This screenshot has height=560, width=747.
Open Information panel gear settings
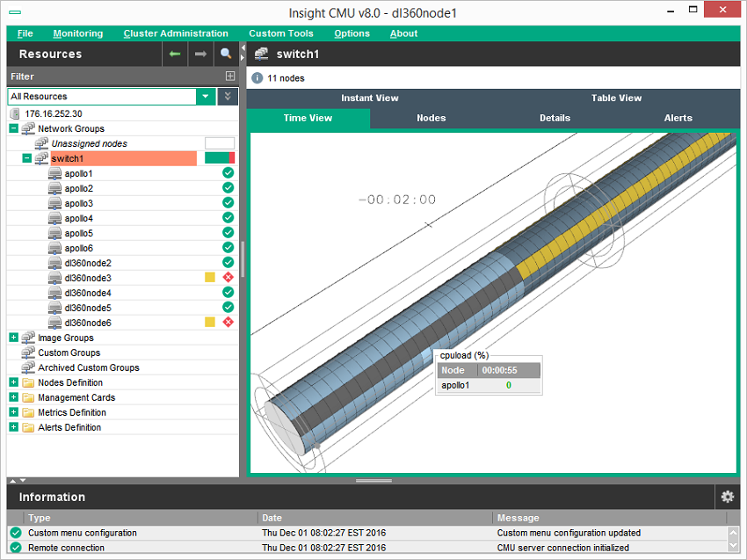728,497
